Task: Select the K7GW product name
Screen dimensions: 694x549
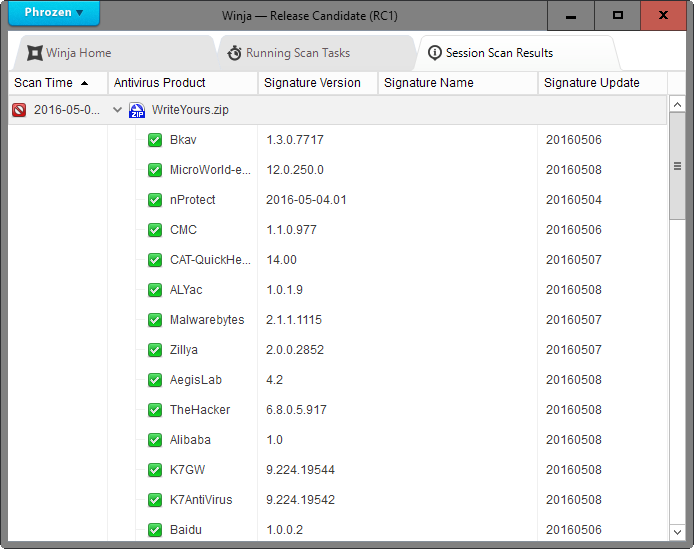Action: pos(188,470)
